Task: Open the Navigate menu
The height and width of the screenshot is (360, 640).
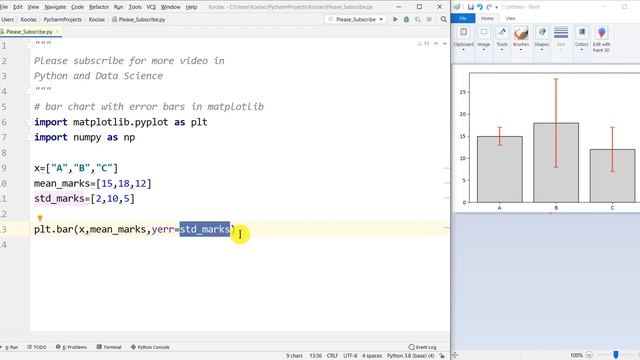Action: click(55, 7)
